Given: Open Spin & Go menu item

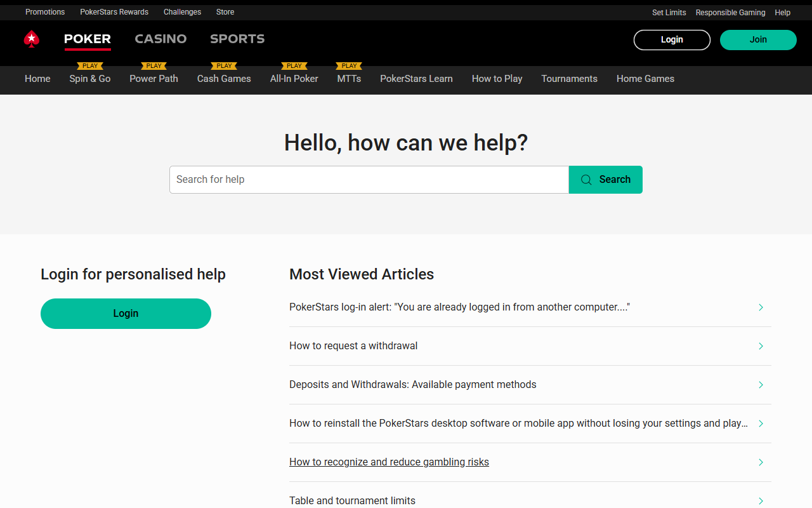Looking at the screenshot, I should click(90, 79).
